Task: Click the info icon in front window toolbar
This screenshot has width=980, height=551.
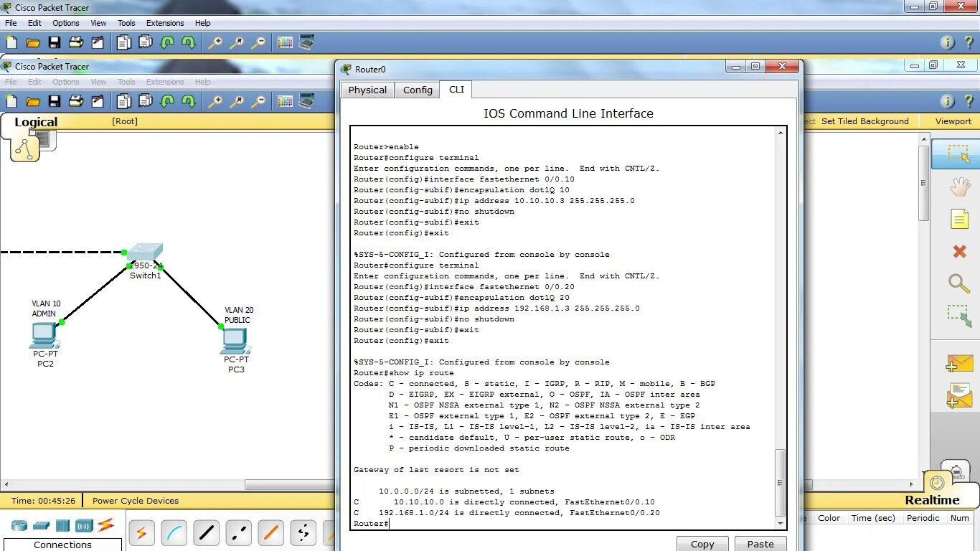Action: click(x=948, y=101)
